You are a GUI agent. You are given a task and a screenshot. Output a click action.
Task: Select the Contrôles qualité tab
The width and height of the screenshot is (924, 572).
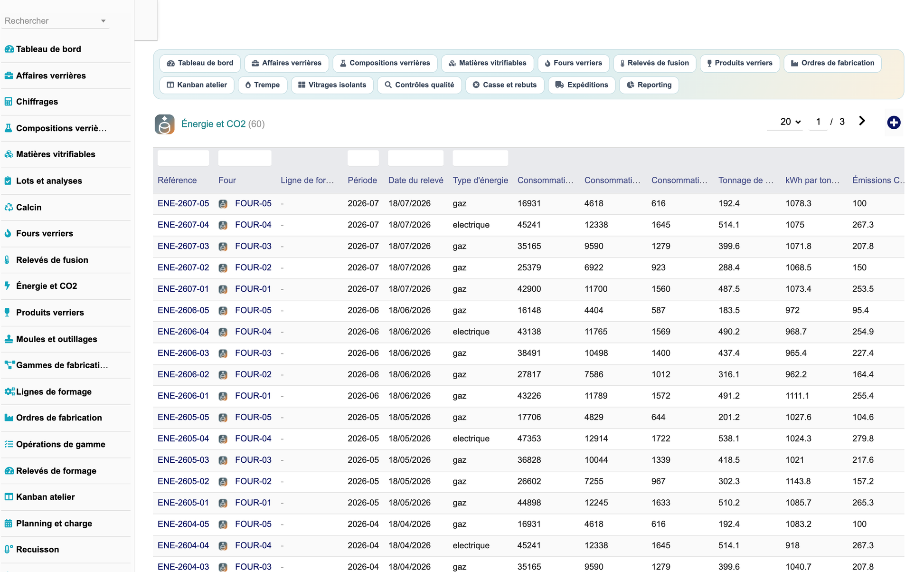419,85
